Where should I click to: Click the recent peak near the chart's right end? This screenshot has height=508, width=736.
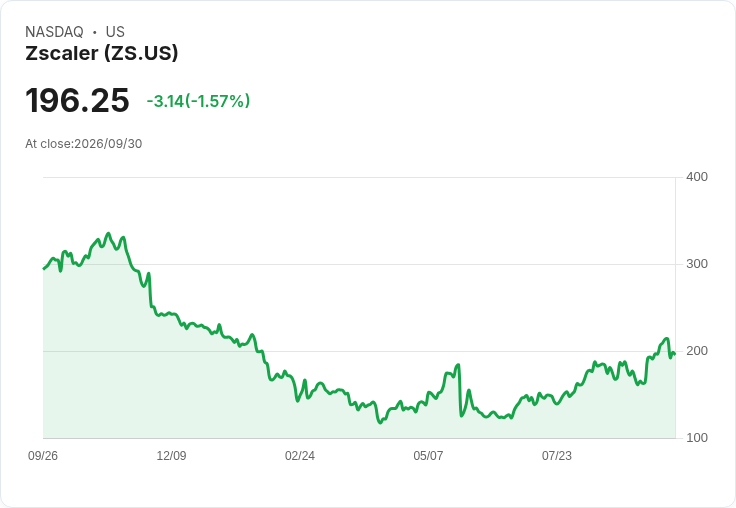pyautogui.click(x=666, y=339)
